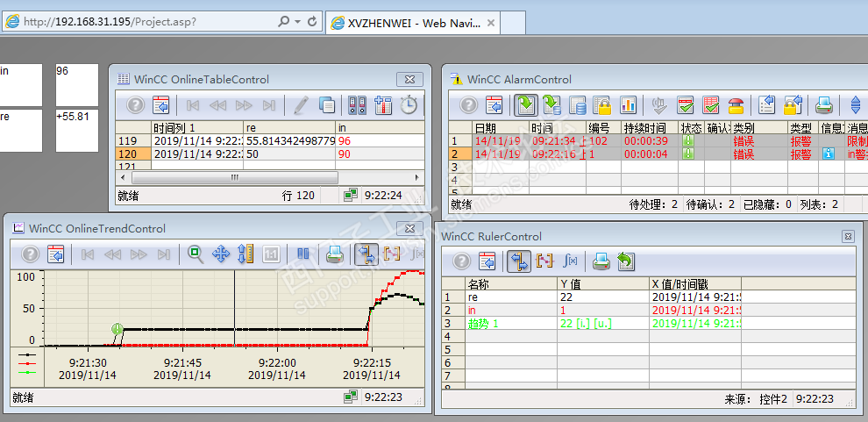The image size is (868, 422).
Task: Show short-term archive list in AlarmControl
Action: tap(551, 104)
